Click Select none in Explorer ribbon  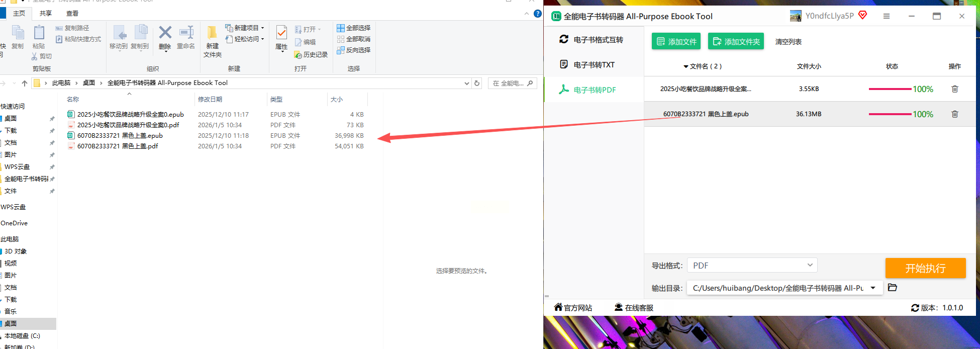tap(354, 39)
